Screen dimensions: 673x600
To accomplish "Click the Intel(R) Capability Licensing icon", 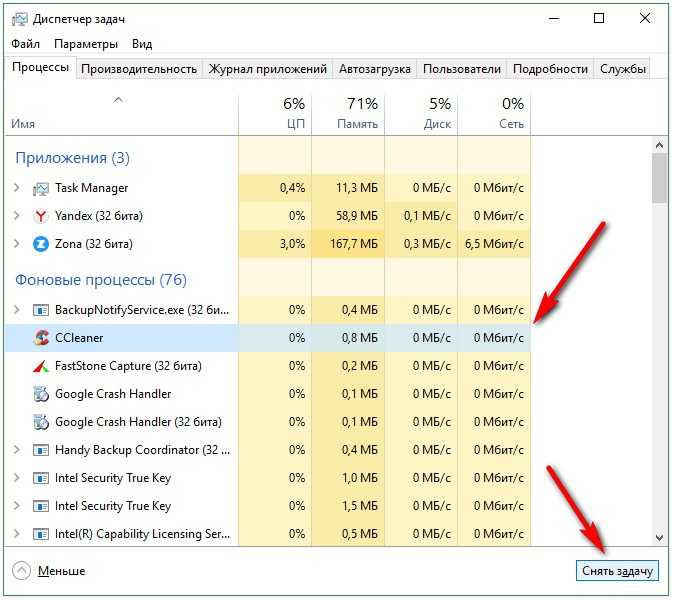I will tap(41, 534).
